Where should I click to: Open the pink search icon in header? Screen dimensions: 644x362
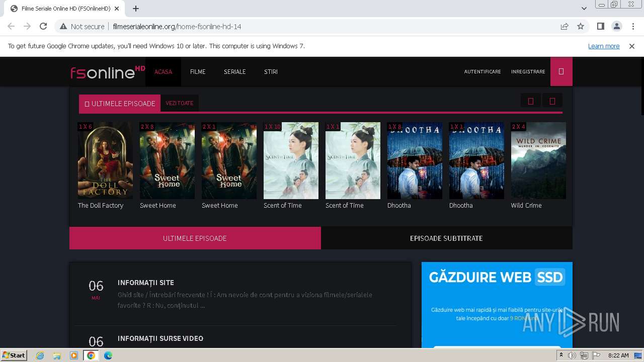[561, 71]
